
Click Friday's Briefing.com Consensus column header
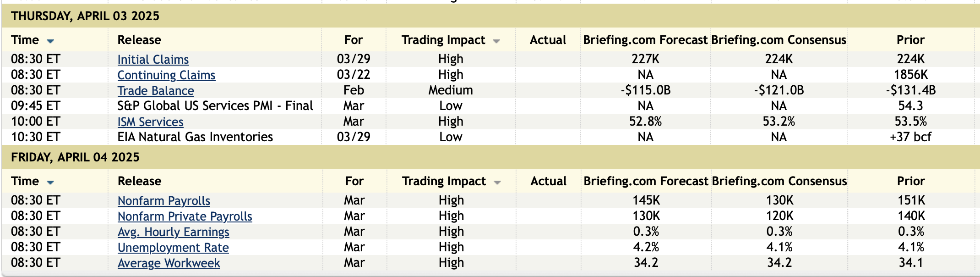tap(779, 181)
